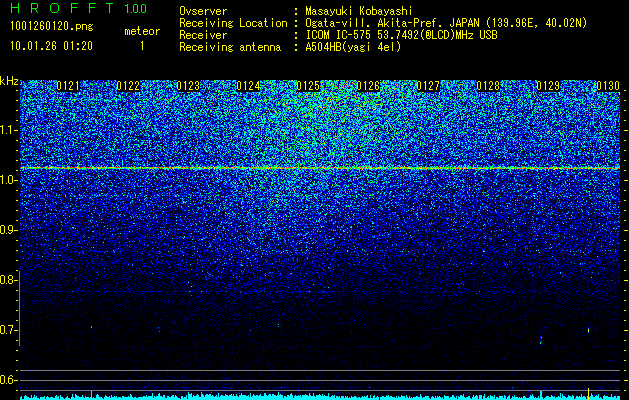
Task: Click the 0.7 frequency axis label
Action: point(7,330)
